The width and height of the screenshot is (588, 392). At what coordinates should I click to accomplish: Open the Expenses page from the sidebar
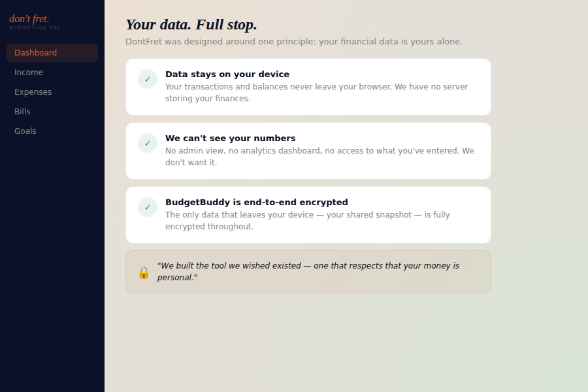tap(33, 92)
